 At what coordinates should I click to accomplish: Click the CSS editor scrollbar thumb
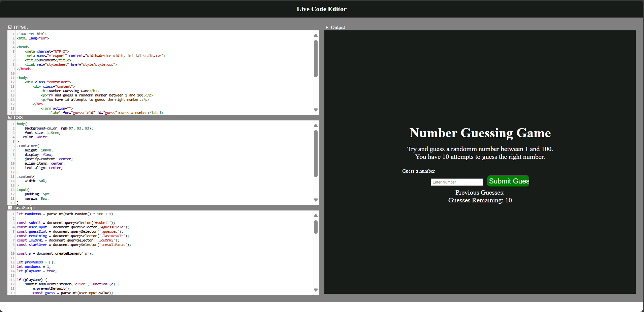point(316,153)
